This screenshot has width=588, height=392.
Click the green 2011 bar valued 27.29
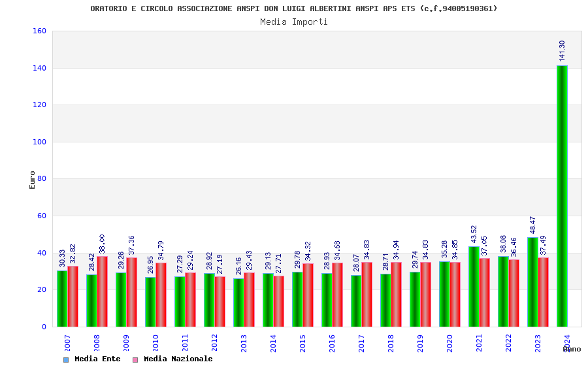[180, 302]
